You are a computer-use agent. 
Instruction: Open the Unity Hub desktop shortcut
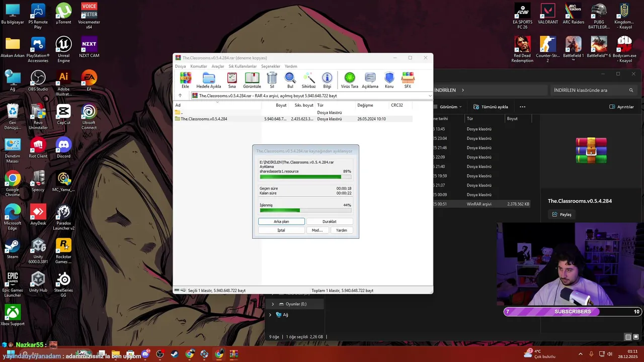tap(38, 282)
